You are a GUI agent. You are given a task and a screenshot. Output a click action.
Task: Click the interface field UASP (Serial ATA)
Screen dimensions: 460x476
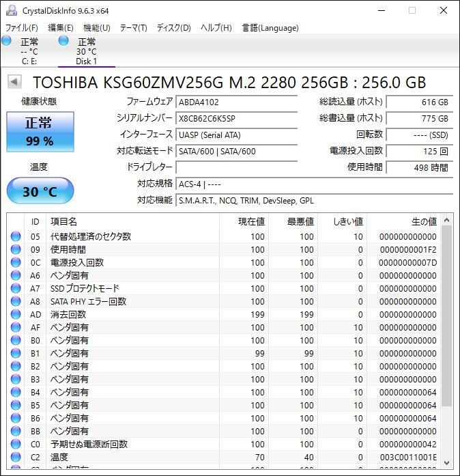(236, 135)
